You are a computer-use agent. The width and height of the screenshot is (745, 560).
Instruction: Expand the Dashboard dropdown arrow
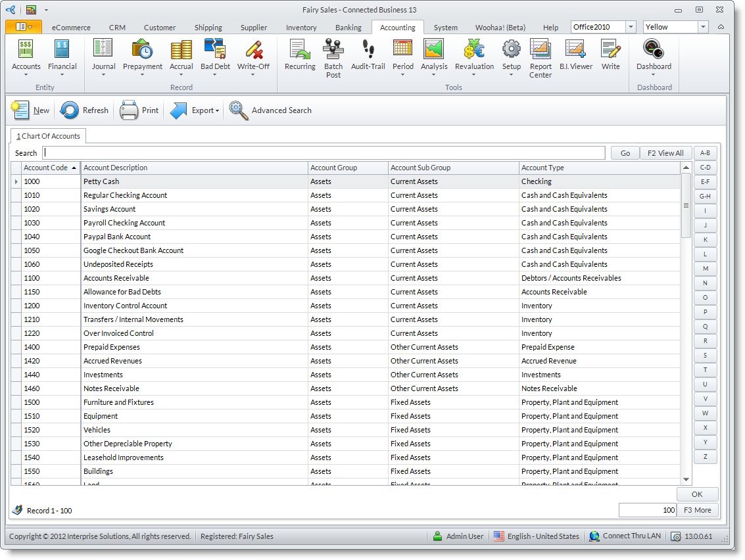pos(654,74)
